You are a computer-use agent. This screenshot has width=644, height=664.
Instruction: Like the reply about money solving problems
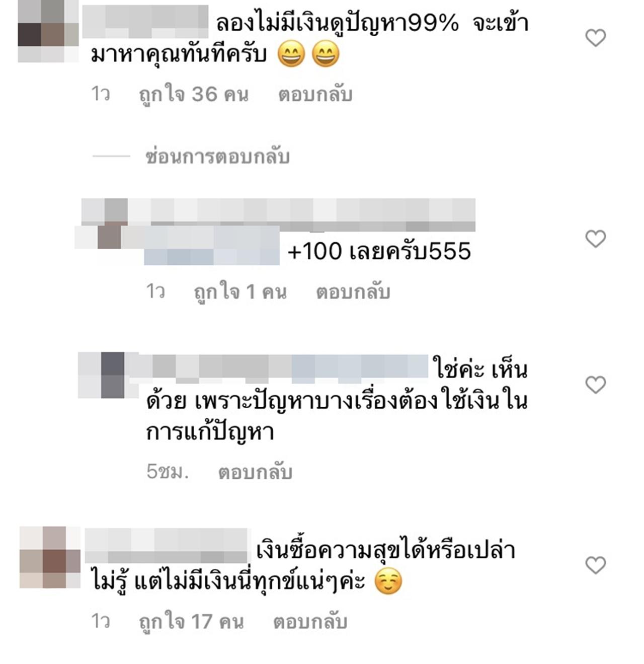(x=596, y=385)
